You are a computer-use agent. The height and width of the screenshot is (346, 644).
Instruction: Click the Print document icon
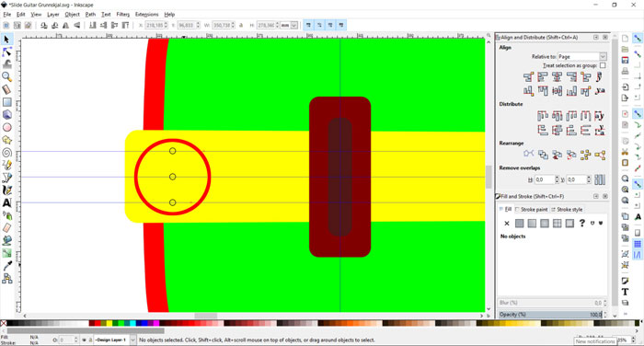(x=625, y=71)
